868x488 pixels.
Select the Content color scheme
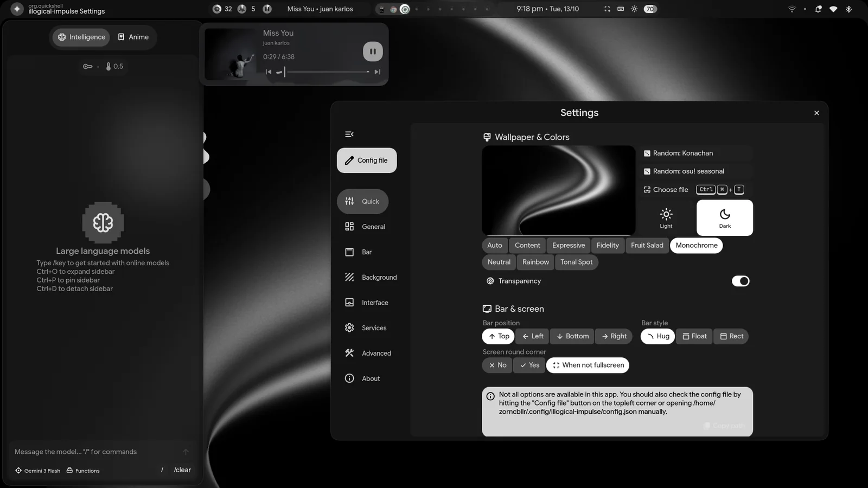pyautogui.click(x=527, y=246)
